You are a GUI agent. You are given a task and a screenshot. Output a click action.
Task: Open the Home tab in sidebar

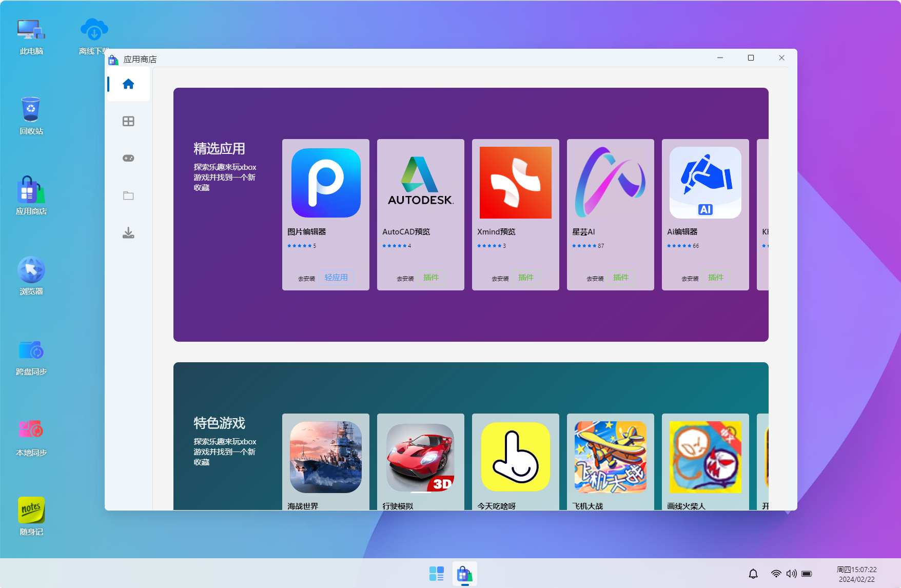128,84
